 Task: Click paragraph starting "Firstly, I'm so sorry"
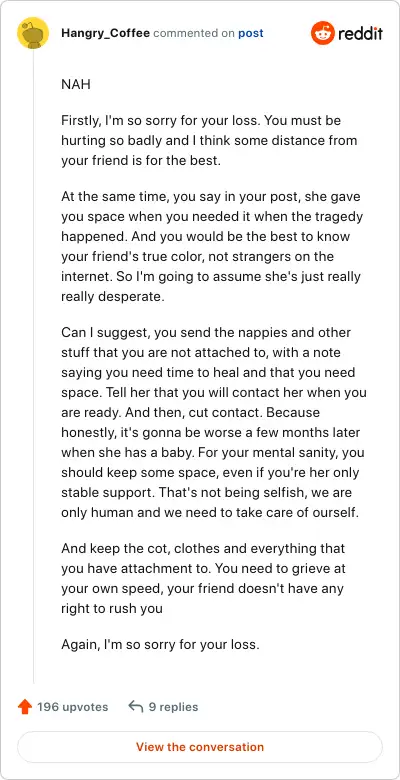209,141
